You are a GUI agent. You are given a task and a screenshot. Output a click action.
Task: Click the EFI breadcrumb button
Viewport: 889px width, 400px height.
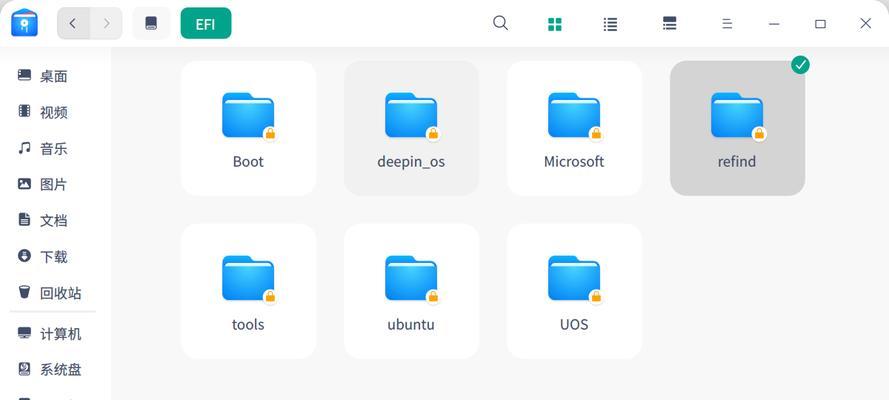(x=206, y=23)
